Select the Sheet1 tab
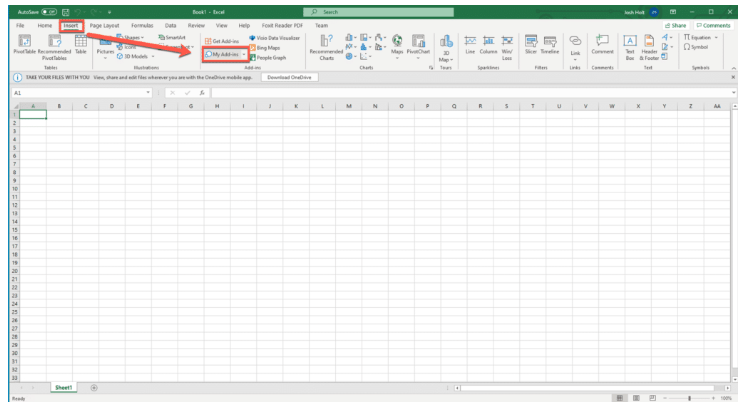The width and height of the screenshot is (743, 411). click(63, 388)
